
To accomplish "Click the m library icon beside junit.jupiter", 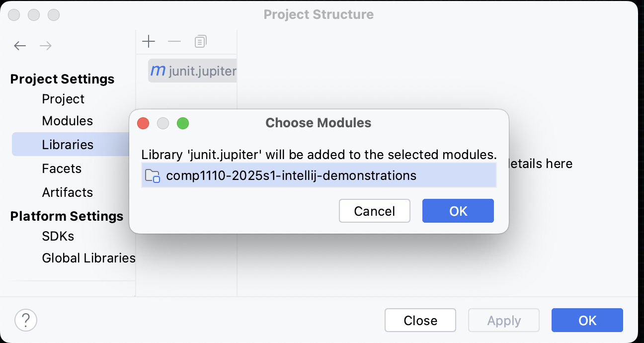I will pyautogui.click(x=158, y=71).
